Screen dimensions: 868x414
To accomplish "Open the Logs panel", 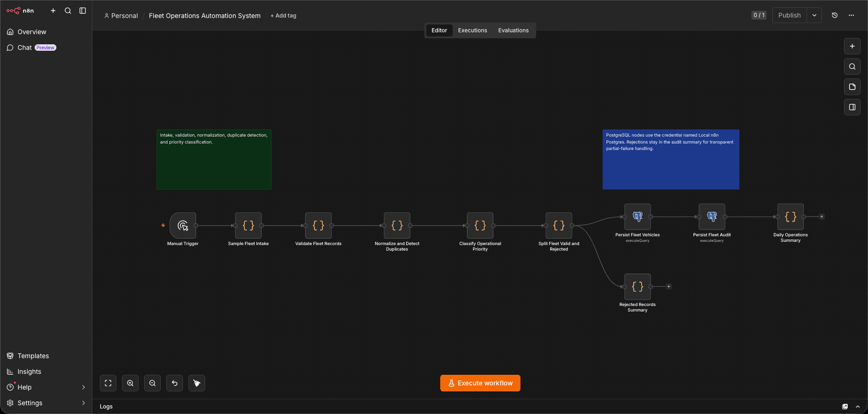I will 106,407.
